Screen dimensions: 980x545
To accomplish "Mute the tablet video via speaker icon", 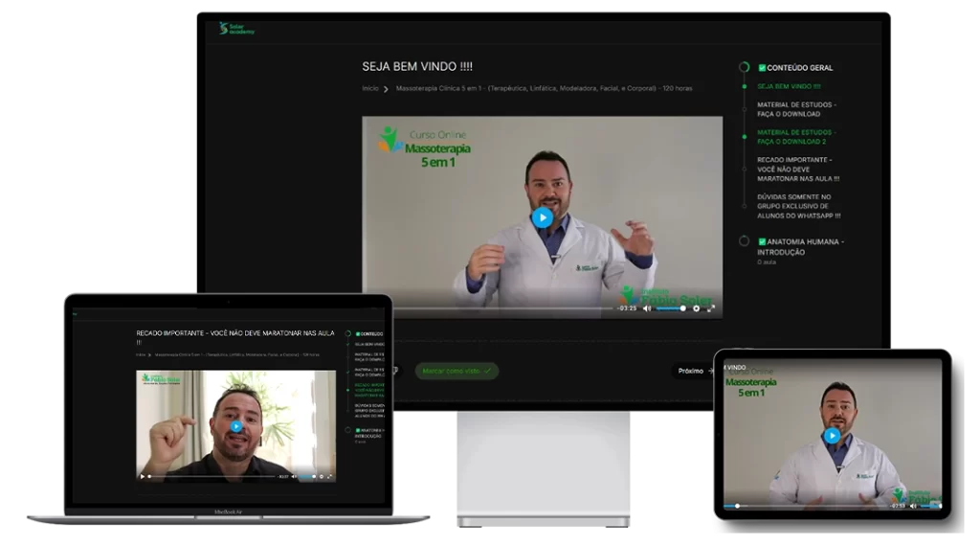I will [913, 506].
